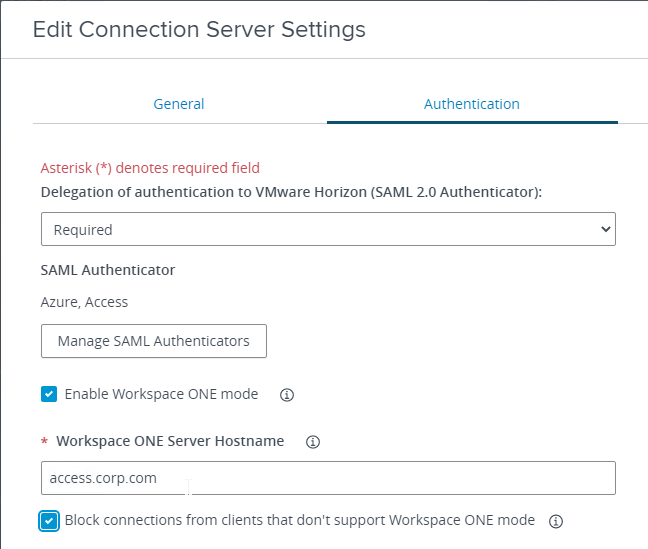Click the Delegation of authentication label
648x549 pixels.
[291, 192]
